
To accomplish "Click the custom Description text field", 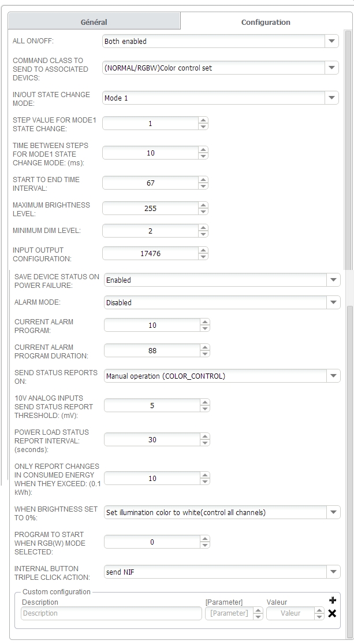I will (111, 613).
